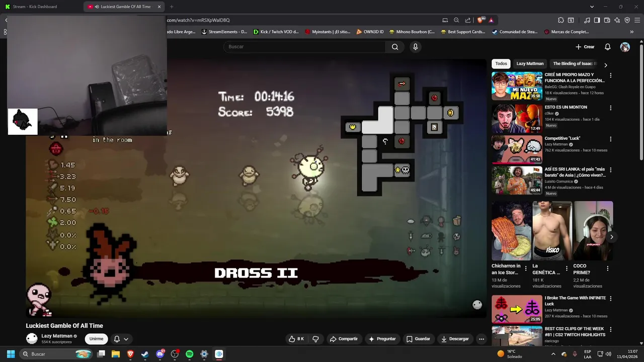Click the browser share page icon
Image resolution: width=644 pixels, height=362 pixels.
468,20
